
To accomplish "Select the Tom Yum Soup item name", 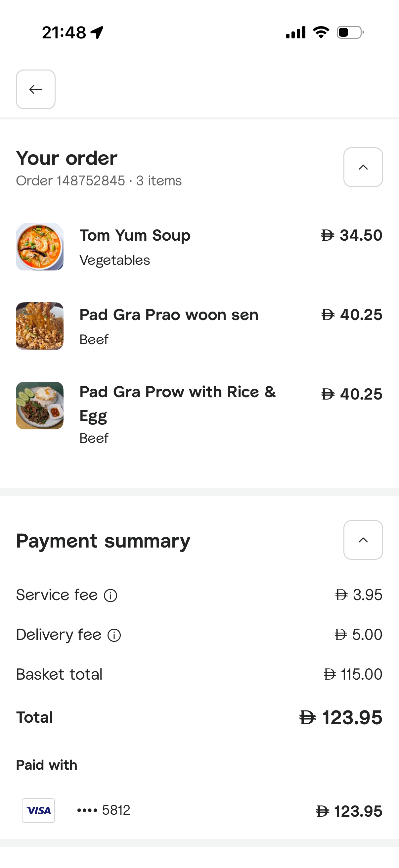I will pyautogui.click(x=135, y=235).
